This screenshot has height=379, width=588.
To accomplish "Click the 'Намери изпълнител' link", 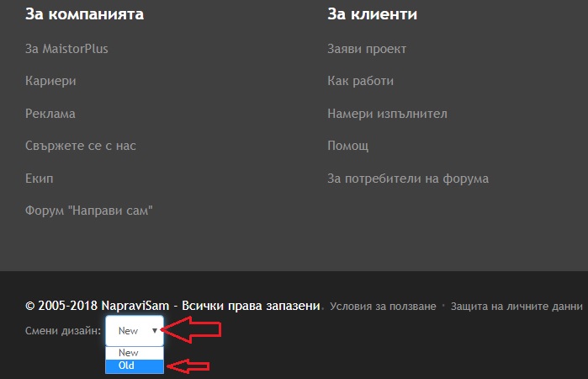I will 388,114.
